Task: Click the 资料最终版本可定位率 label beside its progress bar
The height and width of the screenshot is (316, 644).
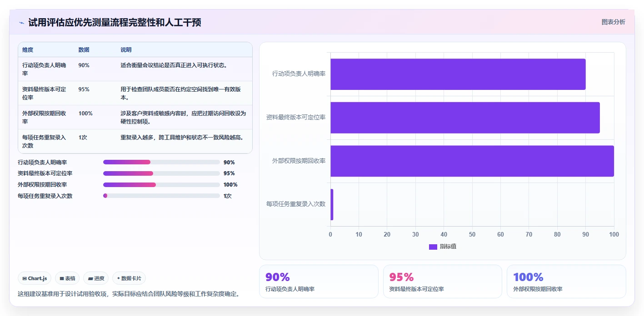Action: 45,173
